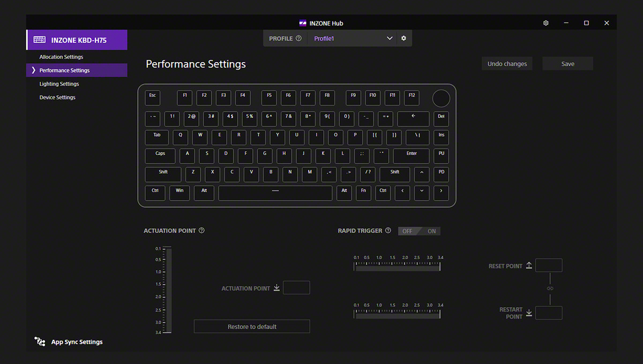Select the right arrow key
The image size is (643, 364).
point(441,193)
